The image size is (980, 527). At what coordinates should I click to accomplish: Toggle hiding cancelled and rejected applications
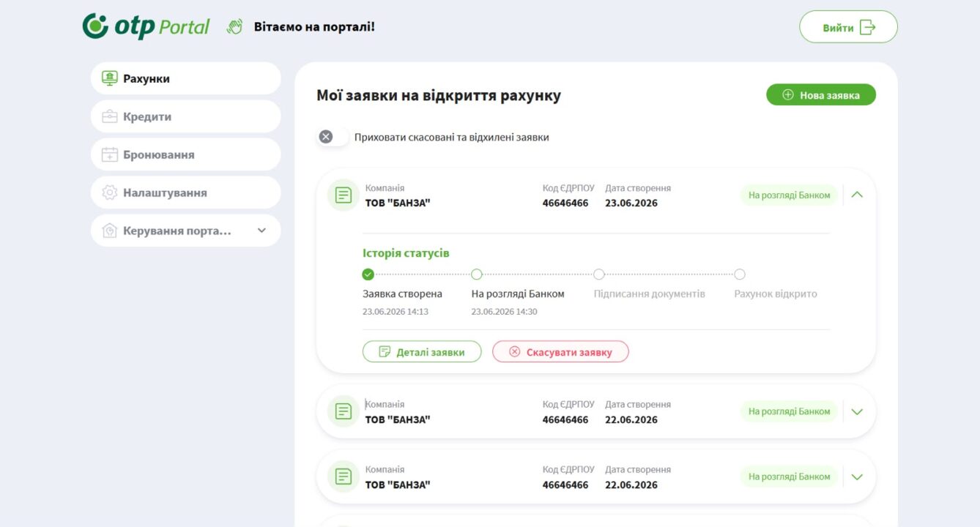(x=333, y=137)
